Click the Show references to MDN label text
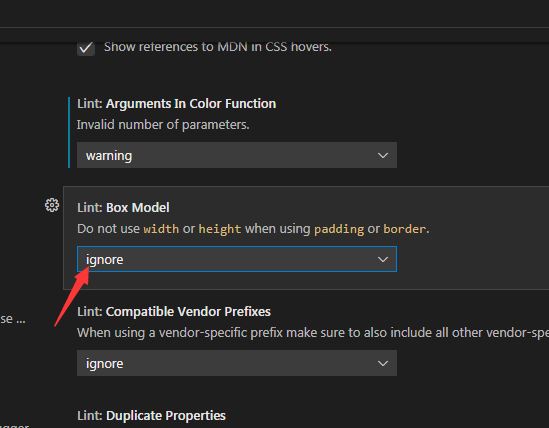Screen dimensions: 549x428 pos(217,47)
